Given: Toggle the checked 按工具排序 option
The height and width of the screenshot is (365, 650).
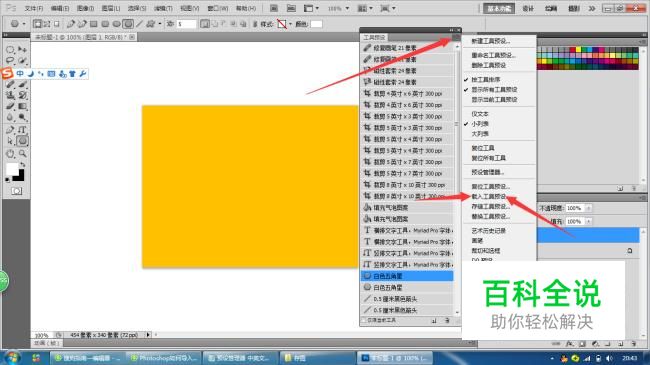Looking at the screenshot, I should 486,79.
